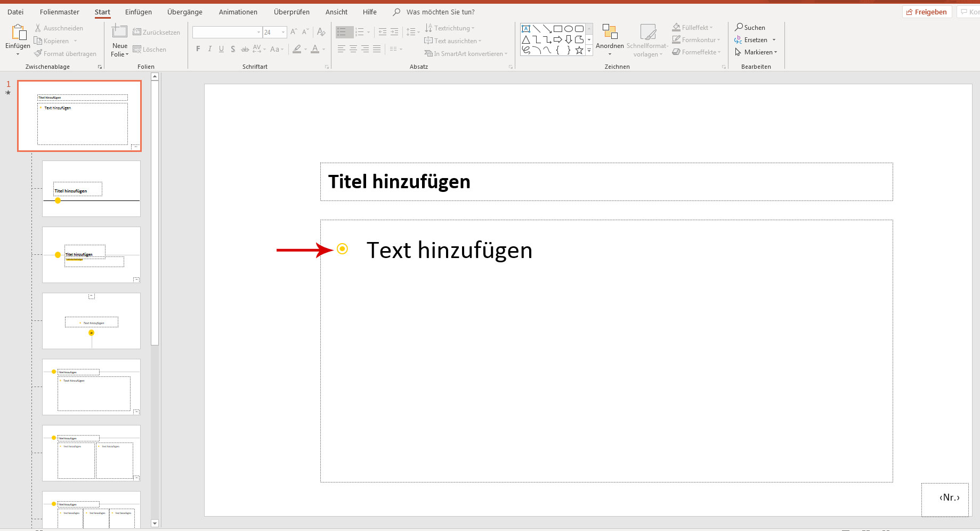Toggle bold formatting (F)

point(198,49)
